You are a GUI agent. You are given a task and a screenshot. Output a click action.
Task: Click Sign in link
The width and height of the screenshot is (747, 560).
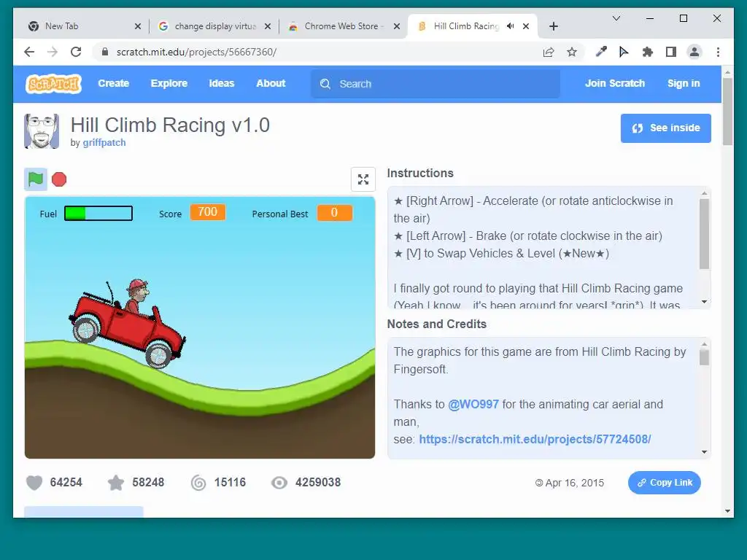pos(684,83)
